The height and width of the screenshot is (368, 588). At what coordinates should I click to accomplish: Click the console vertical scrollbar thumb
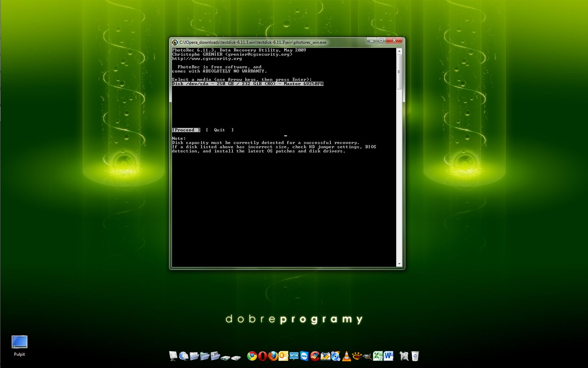399,71
